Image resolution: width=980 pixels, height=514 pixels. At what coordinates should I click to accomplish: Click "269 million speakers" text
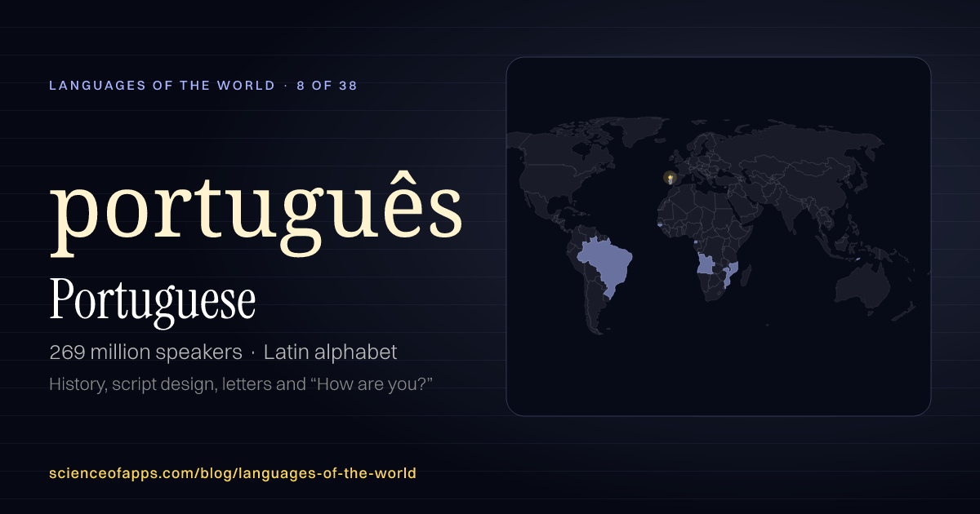(x=145, y=352)
